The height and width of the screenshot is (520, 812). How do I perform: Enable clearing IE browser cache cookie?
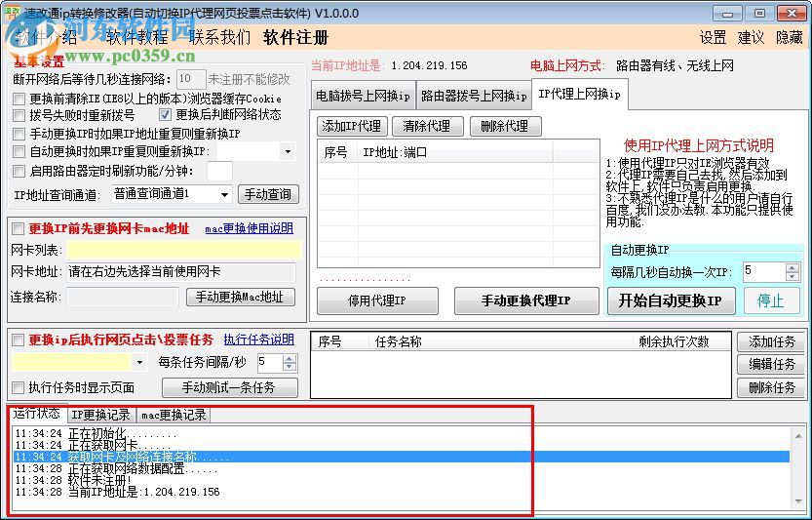point(19,99)
